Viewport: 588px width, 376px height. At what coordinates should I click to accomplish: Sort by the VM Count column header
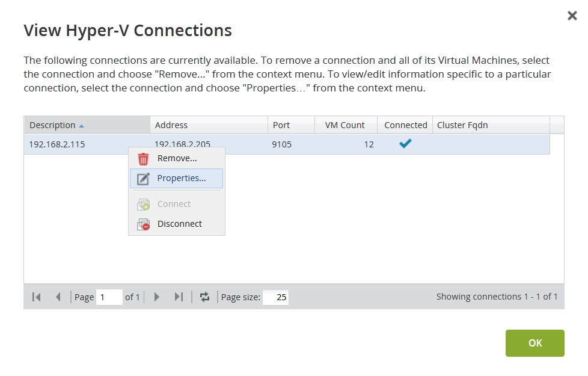(346, 125)
